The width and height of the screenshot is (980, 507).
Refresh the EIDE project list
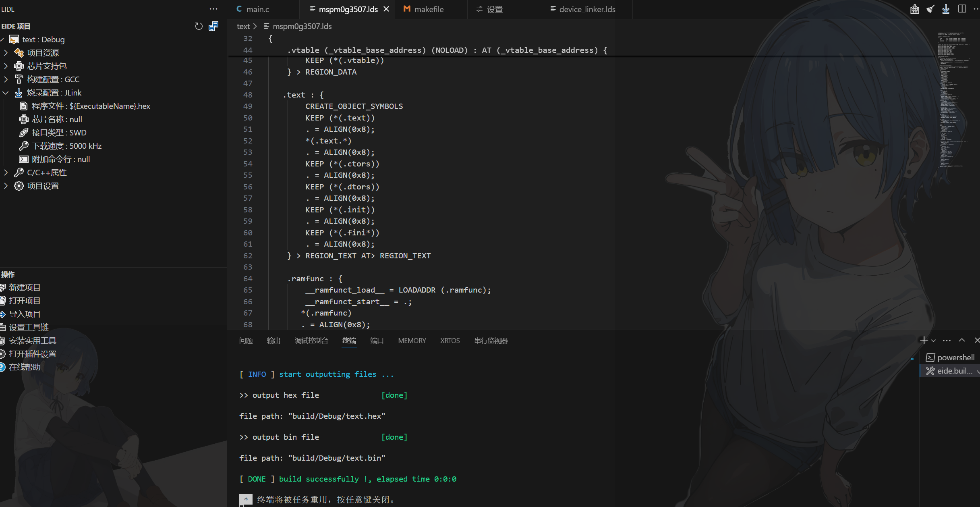tap(199, 26)
